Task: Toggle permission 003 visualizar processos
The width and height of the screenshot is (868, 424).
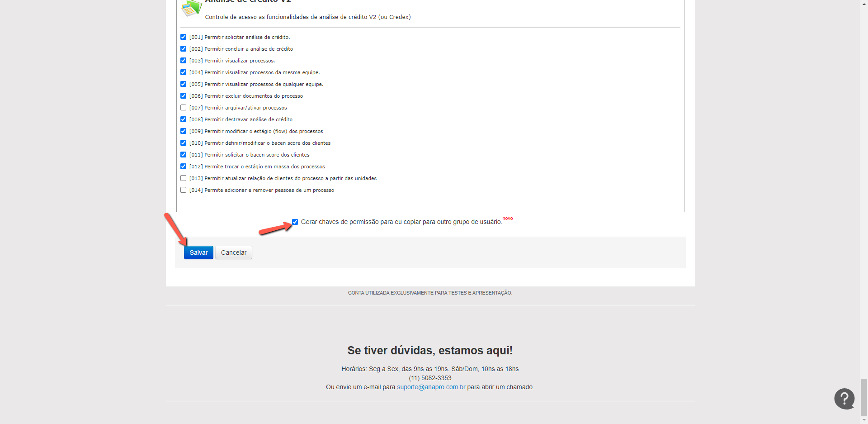Action: click(183, 61)
